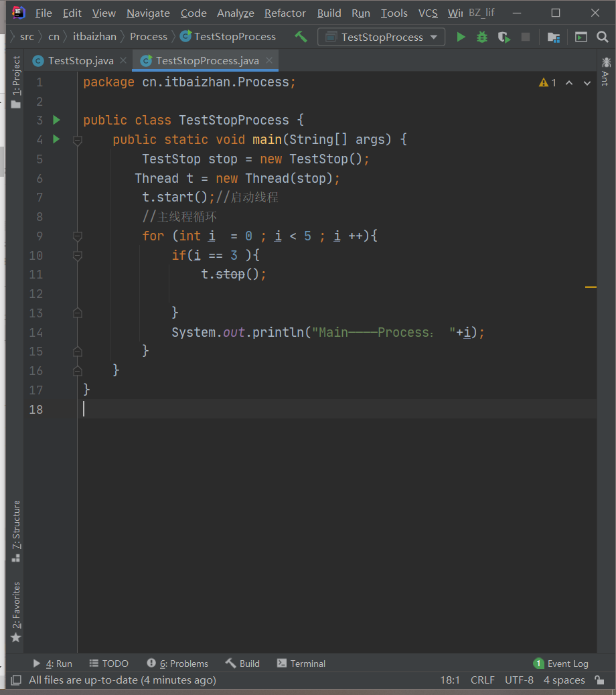Go to previous highlighted error arrow
Screen dimensions: 616x695
click(x=569, y=83)
